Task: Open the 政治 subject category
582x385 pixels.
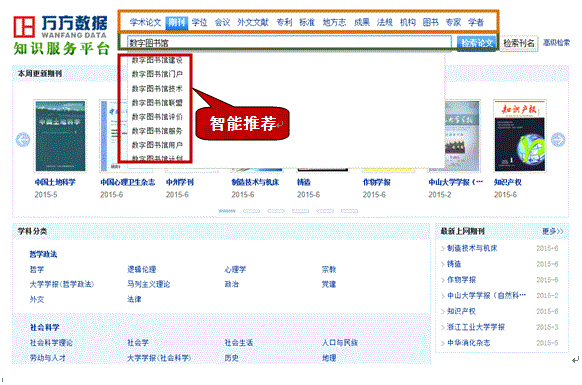Action: tap(232, 284)
